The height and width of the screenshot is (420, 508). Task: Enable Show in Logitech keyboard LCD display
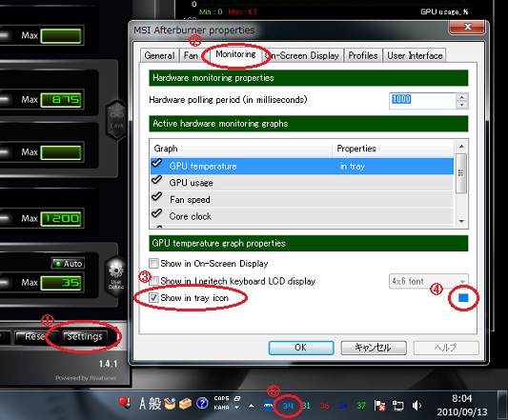pos(154,280)
